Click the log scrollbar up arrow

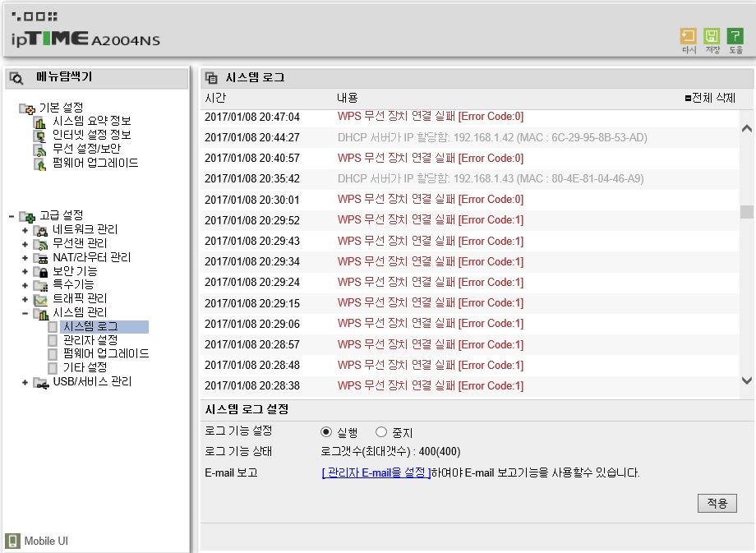tap(747, 129)
